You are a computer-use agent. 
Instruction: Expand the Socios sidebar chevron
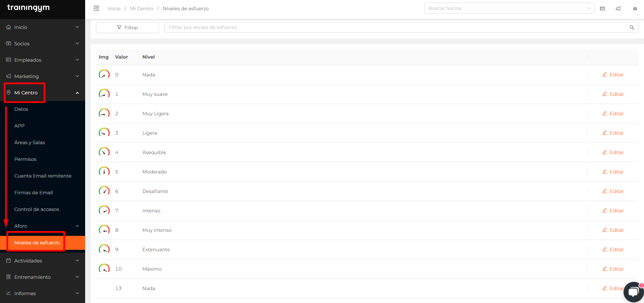tap(77, 43)
